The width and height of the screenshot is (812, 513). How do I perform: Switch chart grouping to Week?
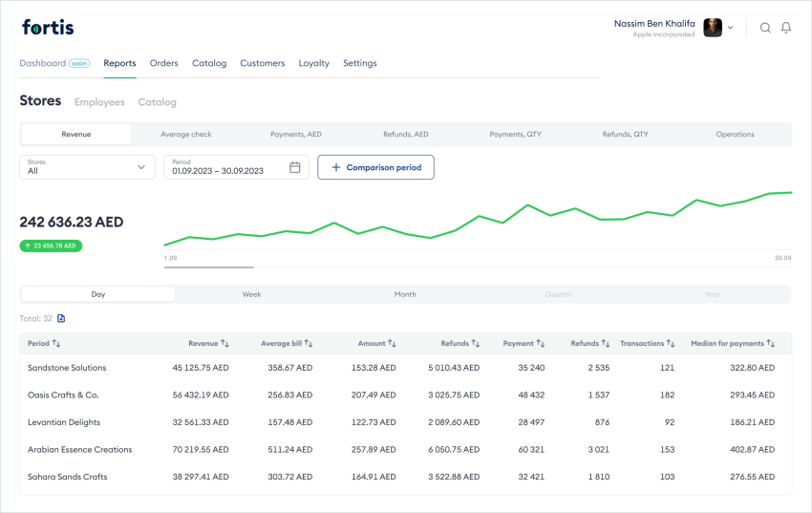[x=251, y=294]
